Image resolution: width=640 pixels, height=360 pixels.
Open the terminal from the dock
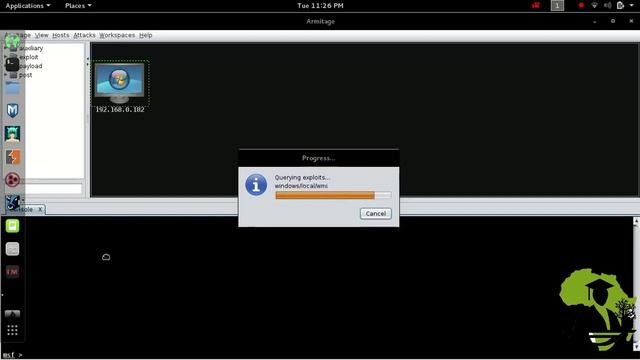(12, 64)
